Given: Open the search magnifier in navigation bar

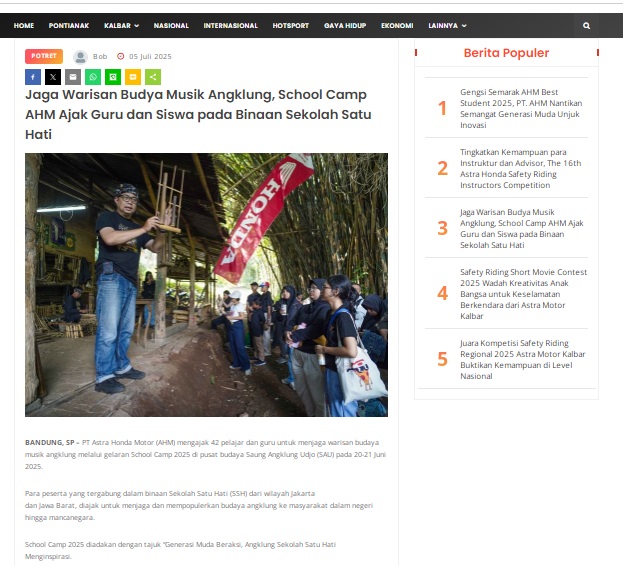Looking at the screenshot, I should [586, 26].
